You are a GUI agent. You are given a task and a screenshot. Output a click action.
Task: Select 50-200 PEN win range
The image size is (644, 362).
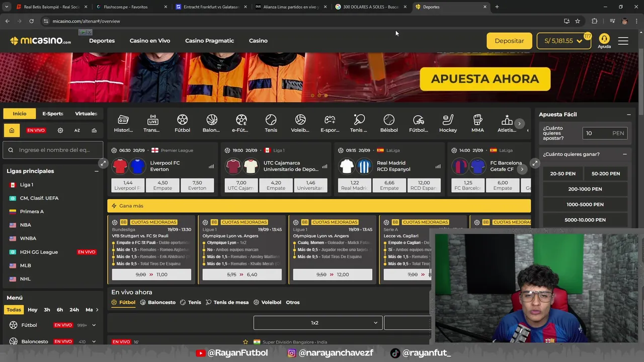[606, 173]
